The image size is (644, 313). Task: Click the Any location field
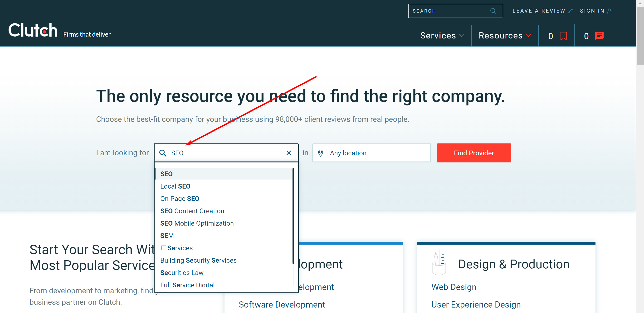pyautogui.click(x=371, y=153)
